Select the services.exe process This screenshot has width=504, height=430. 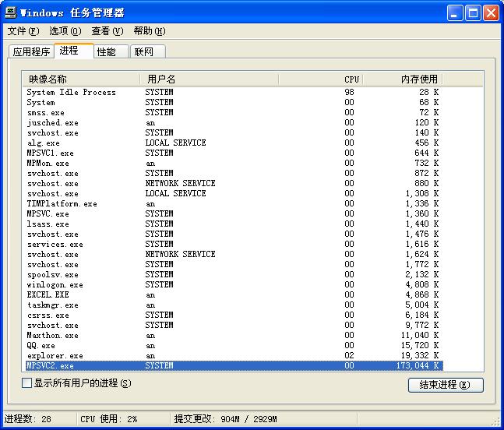click(234, 245)
